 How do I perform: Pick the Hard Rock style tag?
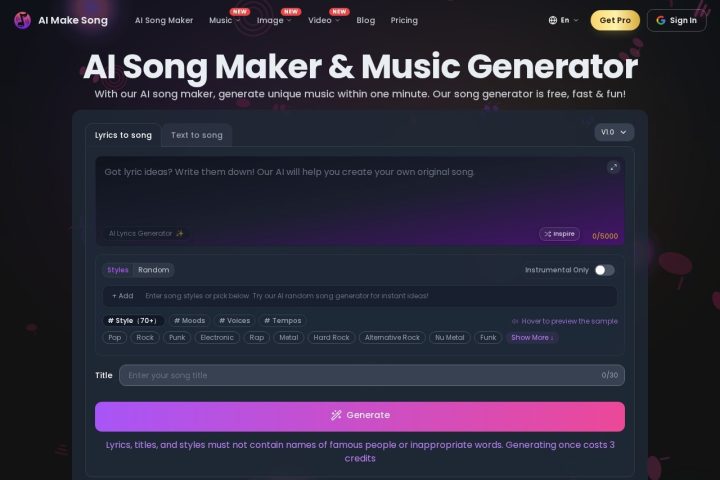332,338
